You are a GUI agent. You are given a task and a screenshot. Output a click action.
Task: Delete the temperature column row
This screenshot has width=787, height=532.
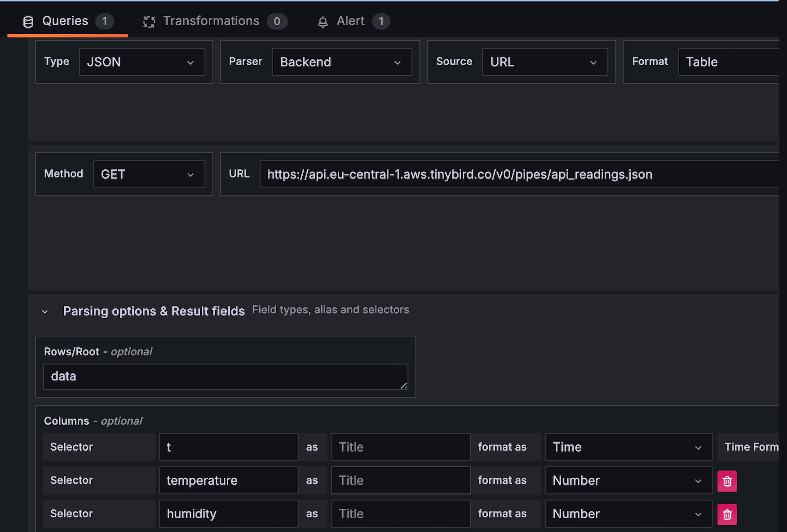click(727, 481)
